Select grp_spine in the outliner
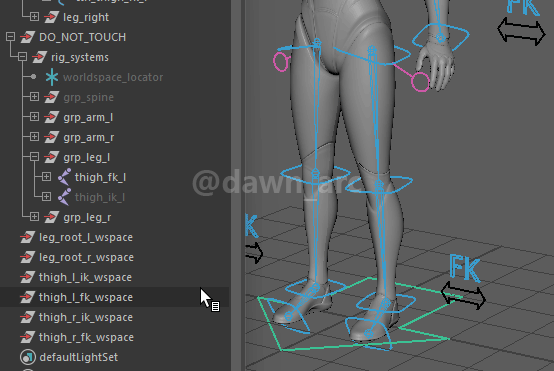 pos(88,98)
